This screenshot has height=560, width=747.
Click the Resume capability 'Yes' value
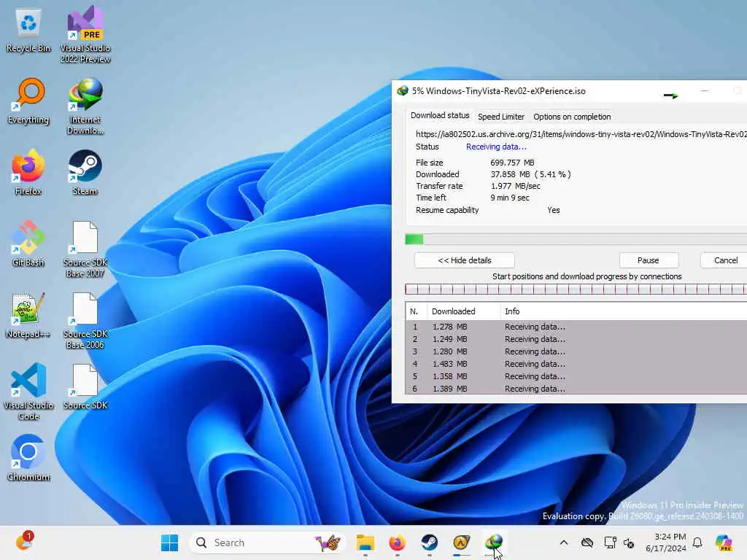click(x=553, y=210)
